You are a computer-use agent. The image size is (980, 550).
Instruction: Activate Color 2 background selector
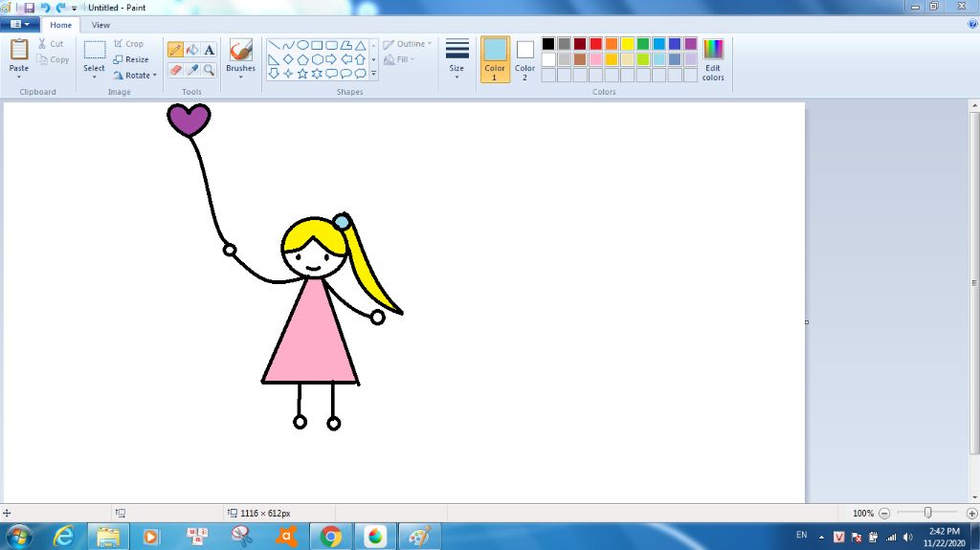[525, 59]
